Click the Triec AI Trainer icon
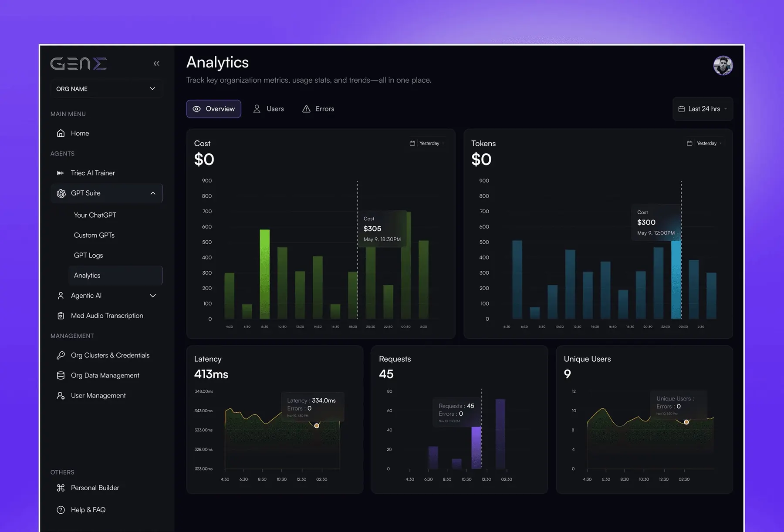 point(61,173)
